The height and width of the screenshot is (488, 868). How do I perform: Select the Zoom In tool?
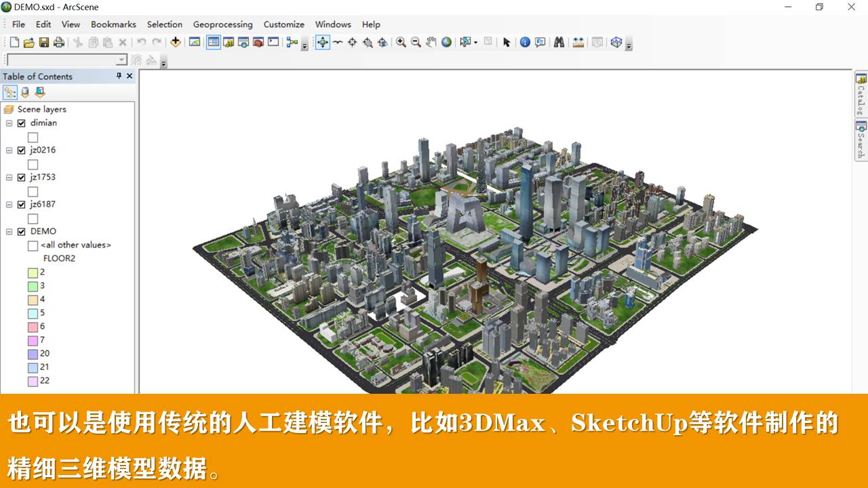pos(401,42)
